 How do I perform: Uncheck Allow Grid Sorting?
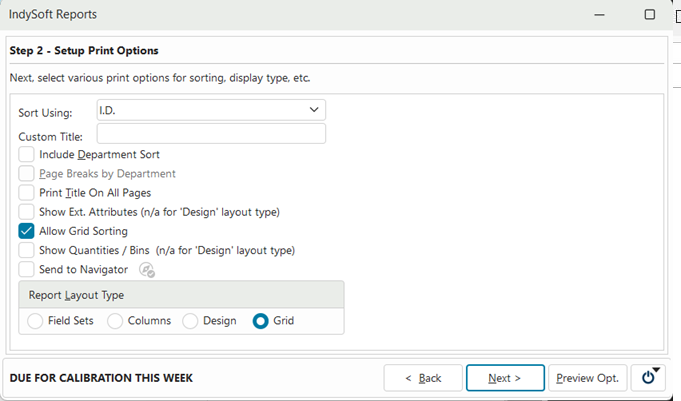pyautogui.click(x=26, y=231)
